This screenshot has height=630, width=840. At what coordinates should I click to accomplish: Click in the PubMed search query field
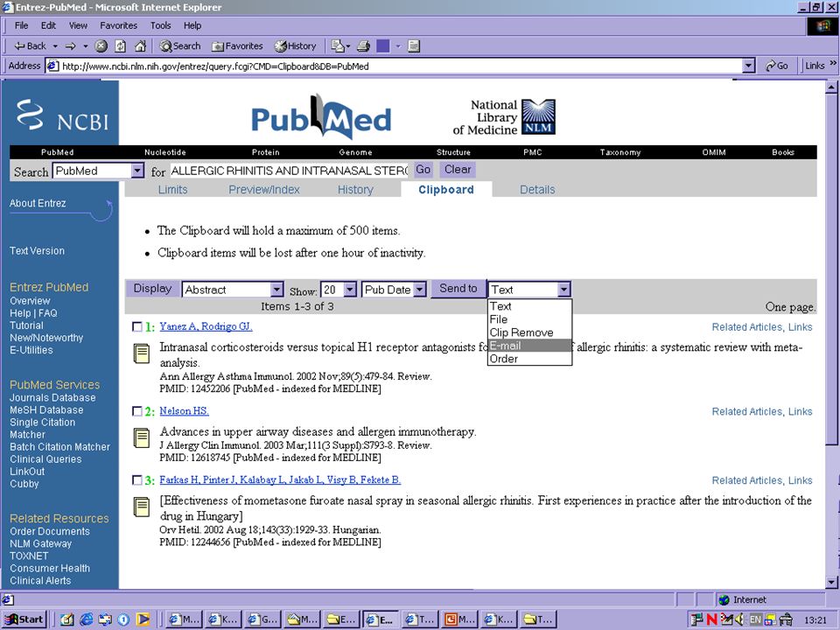pyautogui.click(x=290, y=171)
